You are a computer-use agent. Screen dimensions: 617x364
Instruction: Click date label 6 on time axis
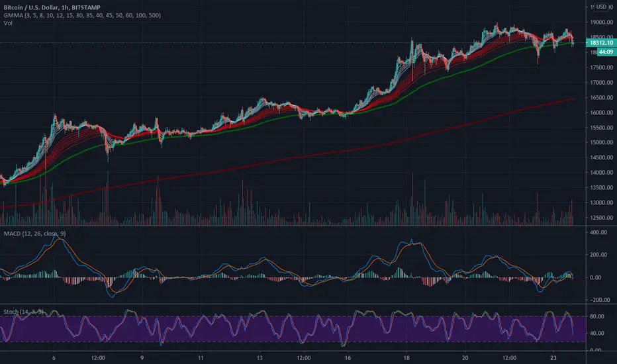(54, 358)
